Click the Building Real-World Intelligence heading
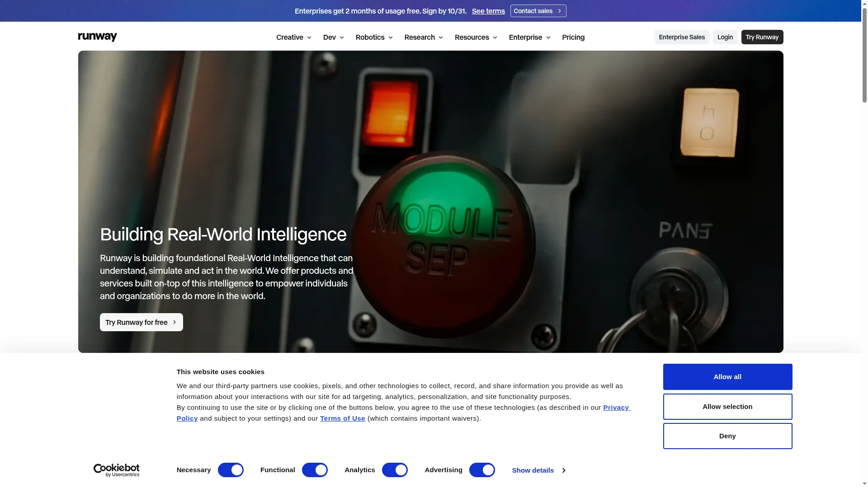The height and width of the screenshot is (488, 868). (x=223, y=235)
